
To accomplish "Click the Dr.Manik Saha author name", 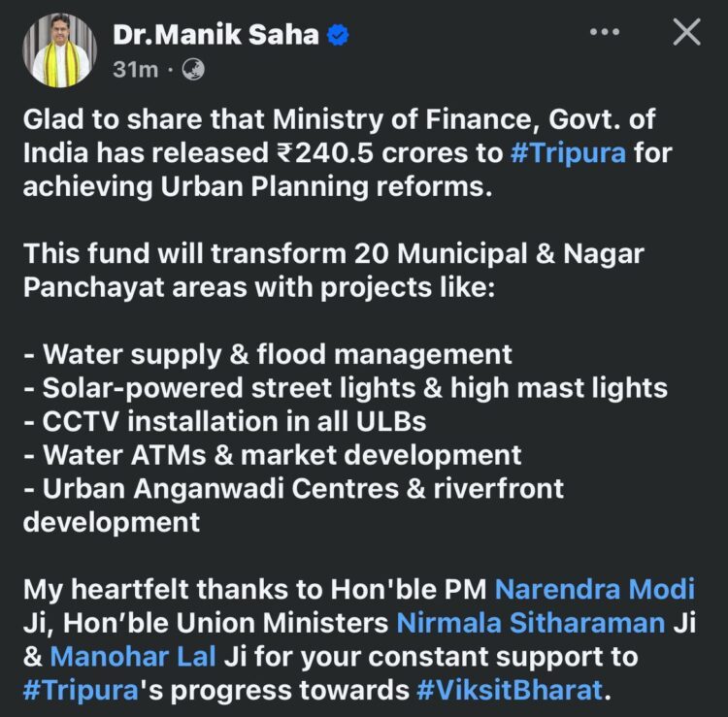I will pos(215,36).
